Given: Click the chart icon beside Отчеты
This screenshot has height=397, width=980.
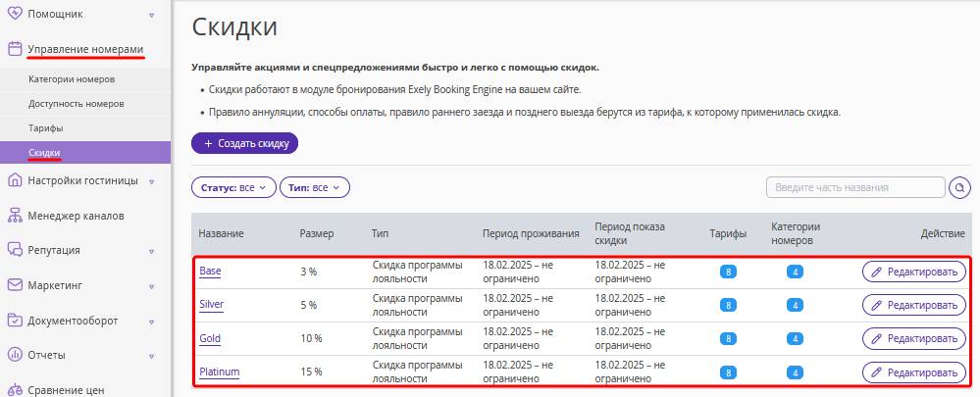Looking at the screenshot, I should tap(15, 355).
